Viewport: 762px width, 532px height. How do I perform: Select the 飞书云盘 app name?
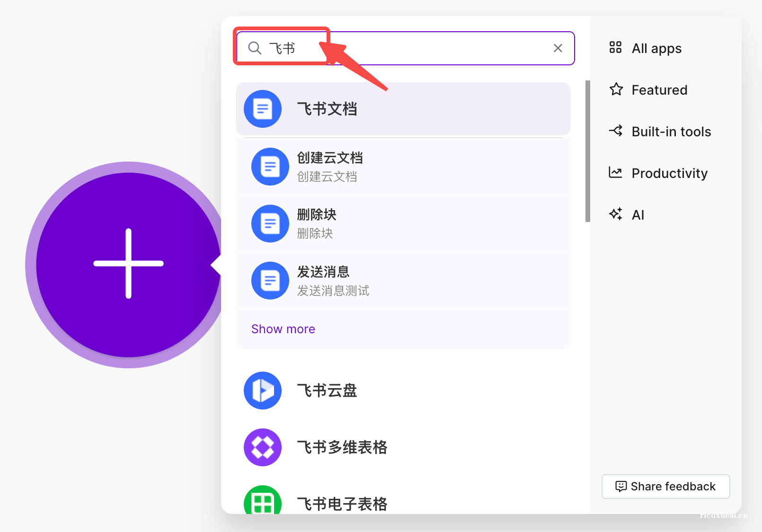(x=327, y=390)
